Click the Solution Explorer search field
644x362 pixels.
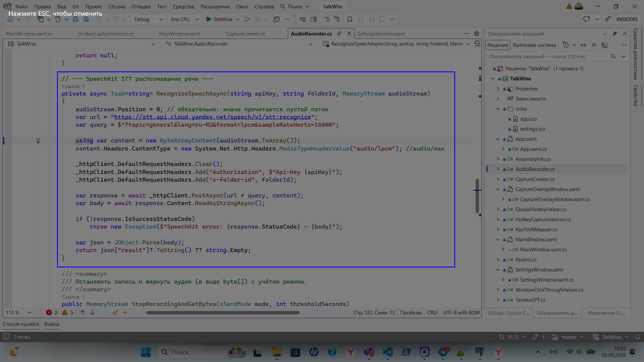(x=548, y=56)
